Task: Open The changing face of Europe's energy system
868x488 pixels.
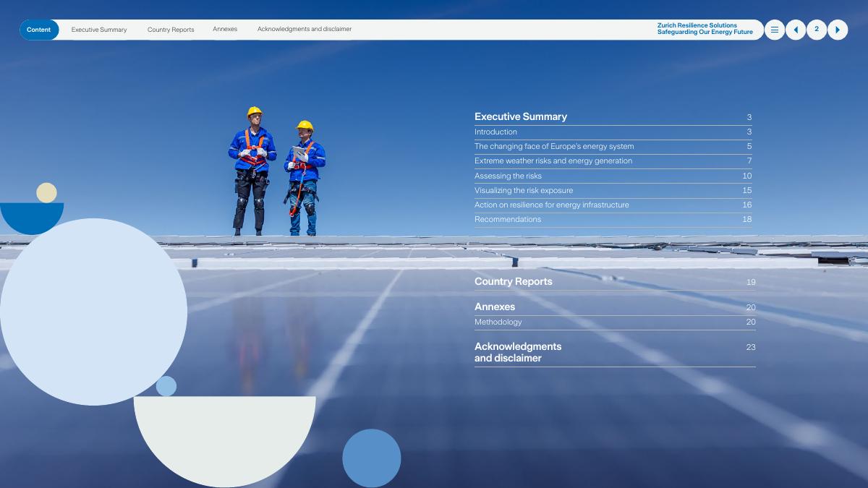Action: [554, 147]
